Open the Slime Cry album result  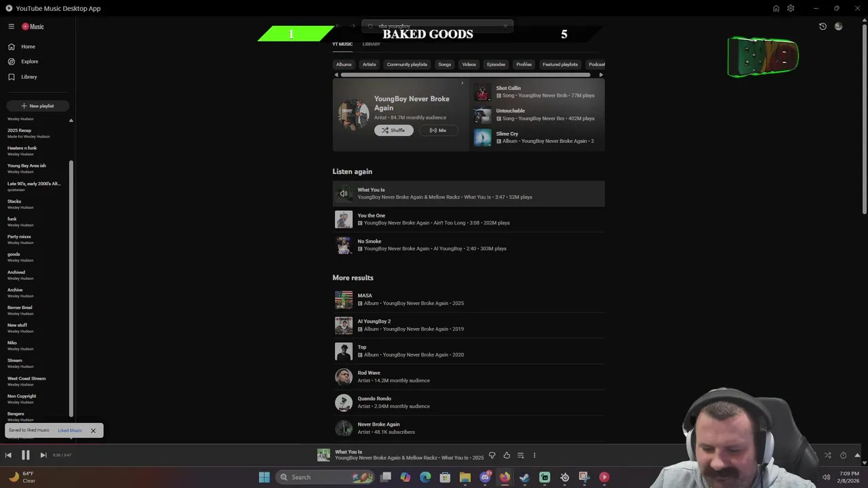click(x=538, y=138)
